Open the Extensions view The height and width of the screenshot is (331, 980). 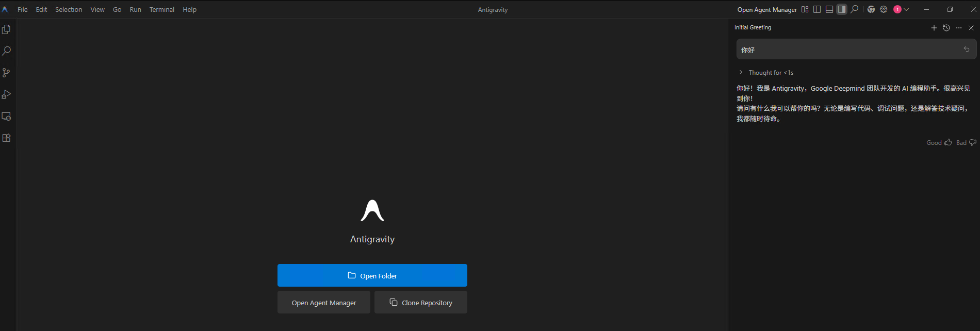[x=7, y=138]
